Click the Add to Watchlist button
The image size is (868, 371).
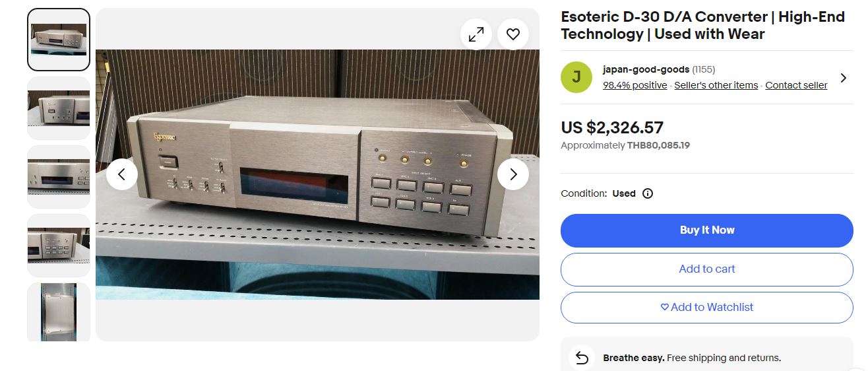[x=707, y=308]
